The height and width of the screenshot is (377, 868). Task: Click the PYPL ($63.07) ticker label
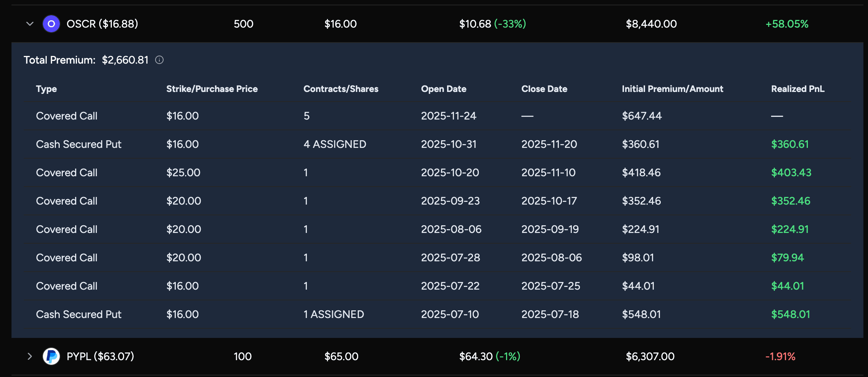pos(100,356)
